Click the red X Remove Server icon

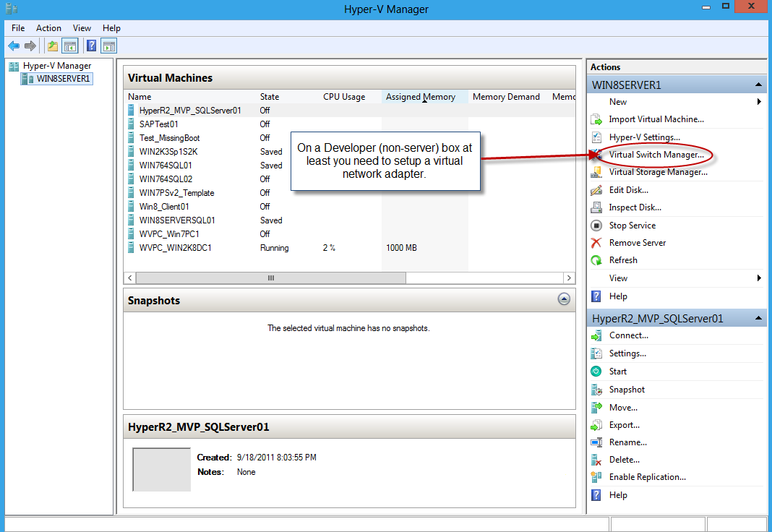pyautogui.click(x=596, y=243)
